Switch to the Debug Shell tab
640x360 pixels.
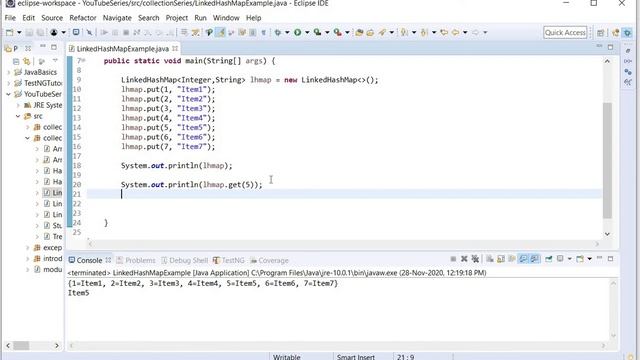[x=184, y=260]
